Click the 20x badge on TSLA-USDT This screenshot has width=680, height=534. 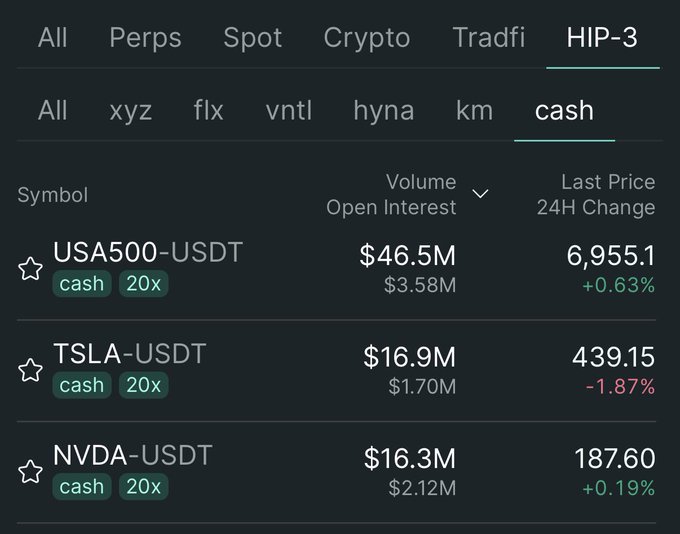click(x=144, y=385)
